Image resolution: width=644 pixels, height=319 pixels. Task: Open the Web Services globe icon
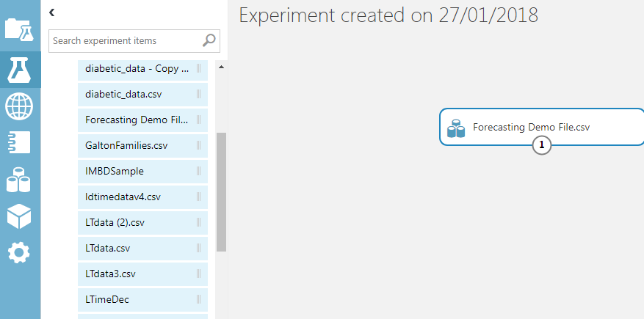[x=20, y=106]
